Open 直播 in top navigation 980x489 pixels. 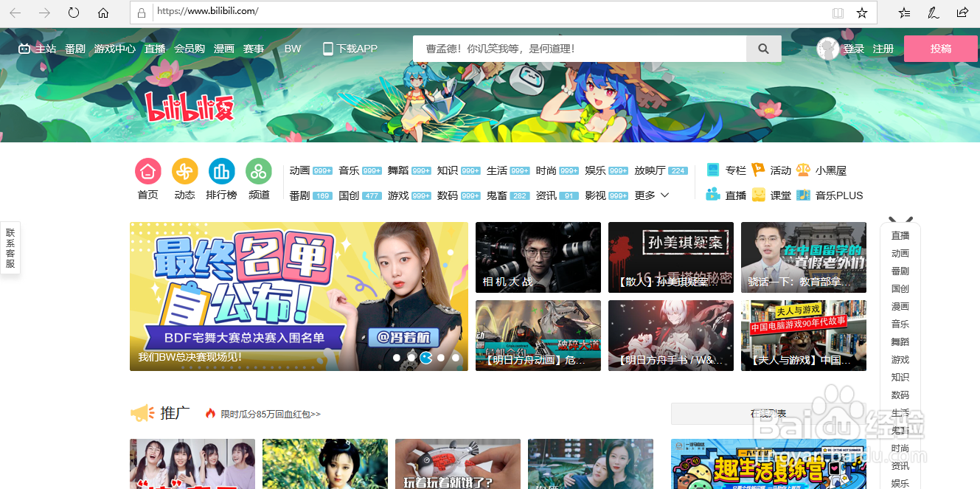tap(155, 49)
